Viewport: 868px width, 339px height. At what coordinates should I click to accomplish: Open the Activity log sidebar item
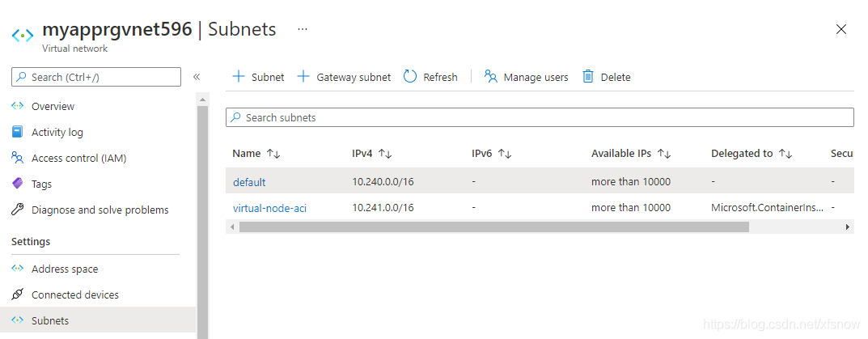[57, 133]
